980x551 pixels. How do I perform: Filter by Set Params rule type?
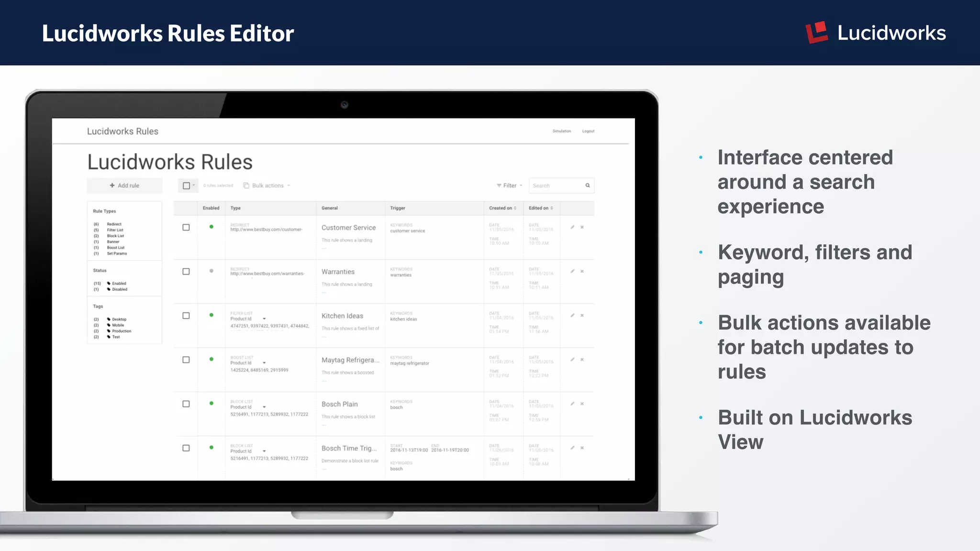coord(117,253)
